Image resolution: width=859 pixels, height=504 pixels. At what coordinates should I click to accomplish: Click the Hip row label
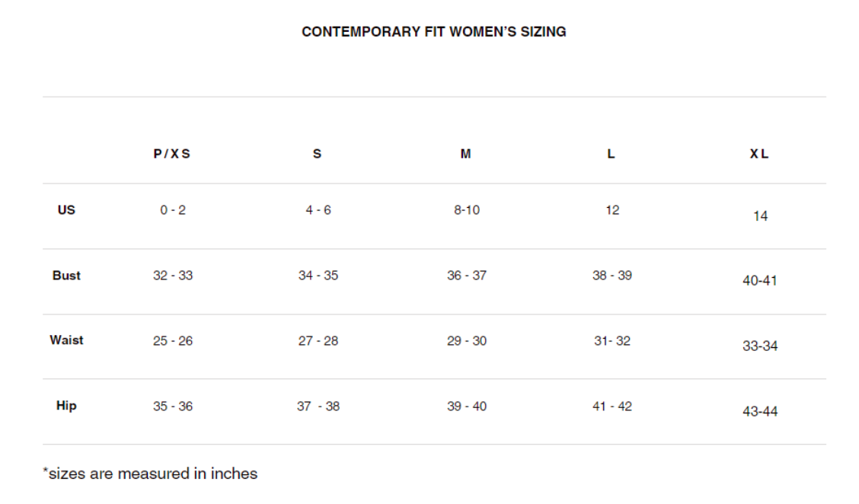point(66,406)
